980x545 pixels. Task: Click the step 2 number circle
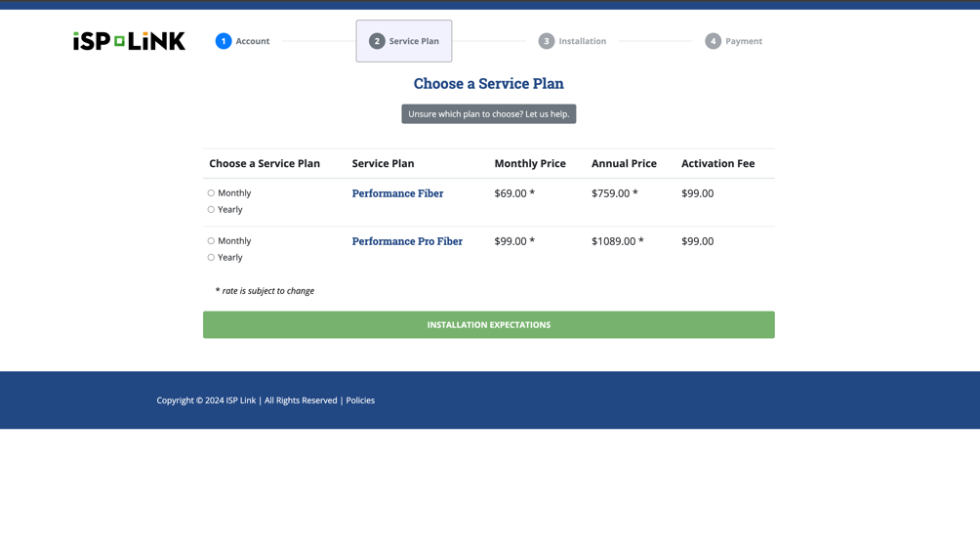coord(377,41)
